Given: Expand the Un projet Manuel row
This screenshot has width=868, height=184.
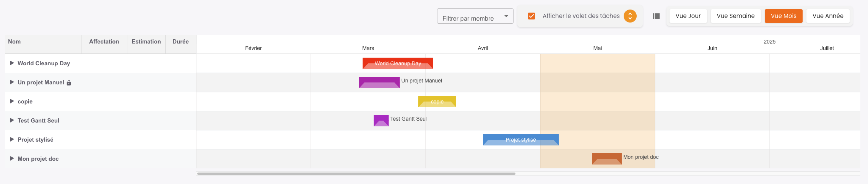Looking at the screenshot, I should click(12, 82).
